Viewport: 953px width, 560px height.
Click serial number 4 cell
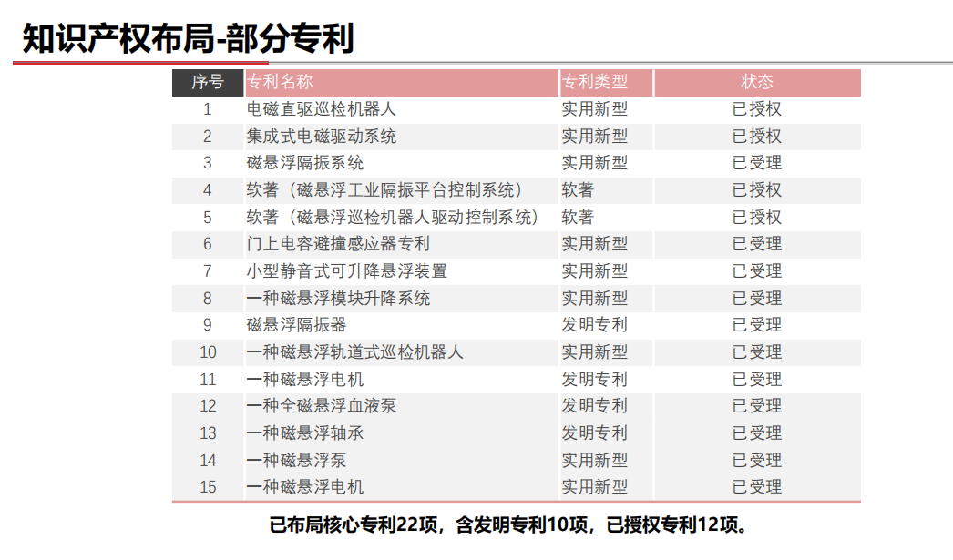coord(208,190)
